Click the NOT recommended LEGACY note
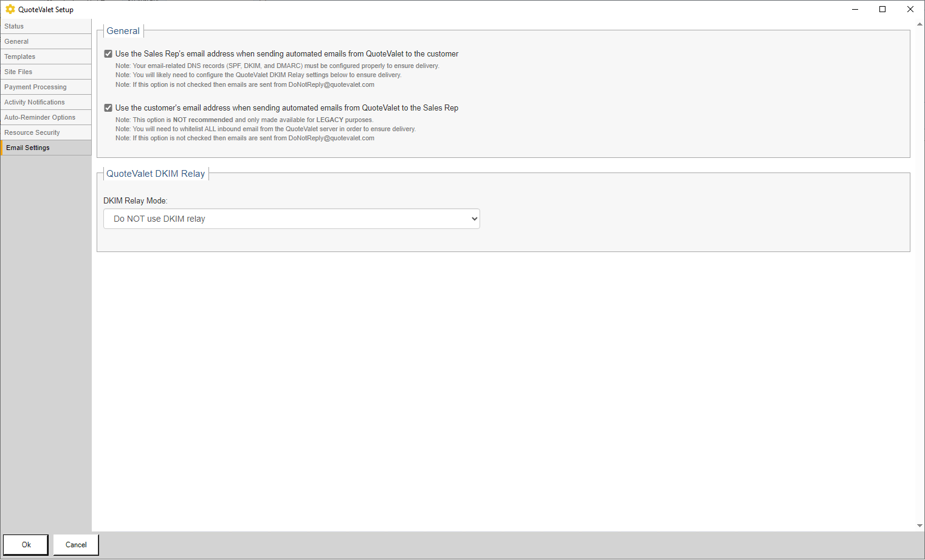 pos(244,120)
